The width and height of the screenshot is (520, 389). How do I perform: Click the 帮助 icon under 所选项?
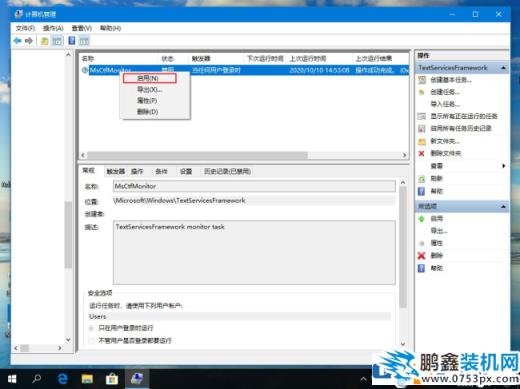pos(422,268)
